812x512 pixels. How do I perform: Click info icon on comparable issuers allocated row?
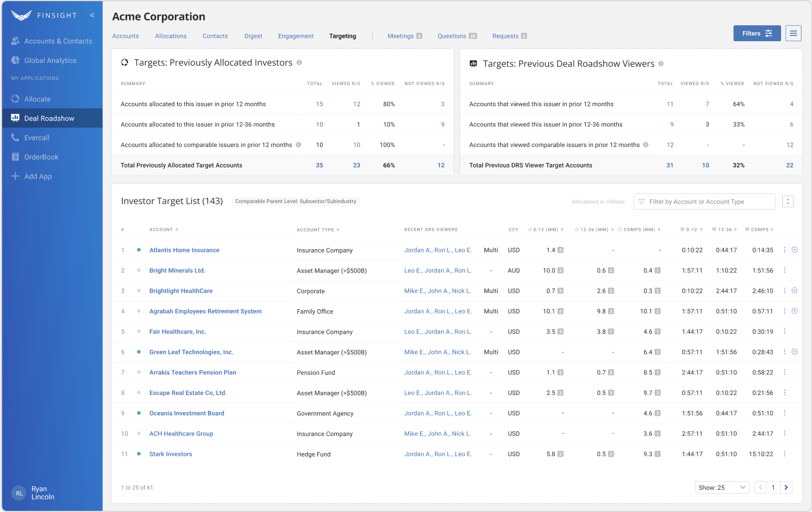(298, 145)
